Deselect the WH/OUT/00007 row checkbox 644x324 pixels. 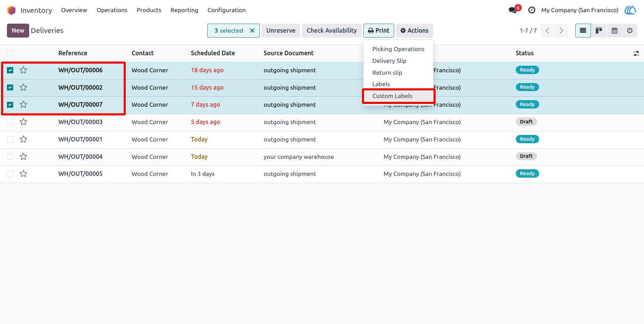pos(10,105)
